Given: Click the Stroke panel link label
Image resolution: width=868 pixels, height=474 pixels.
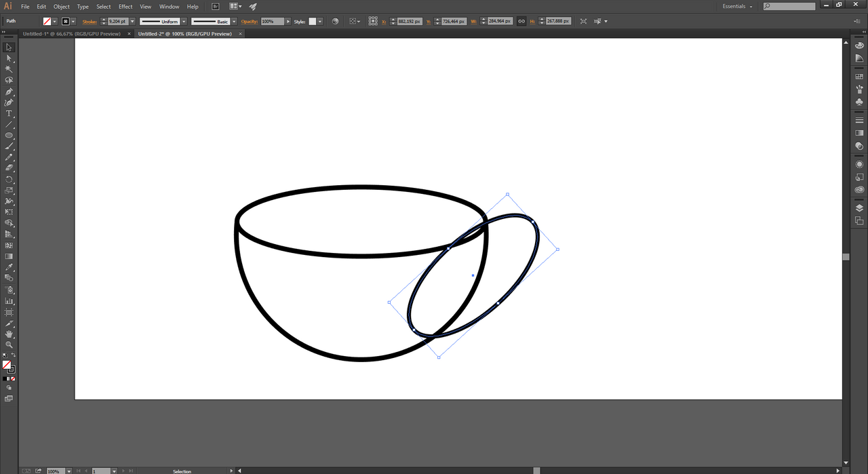Looking at the screenshot, I should (x=90, y=22).
